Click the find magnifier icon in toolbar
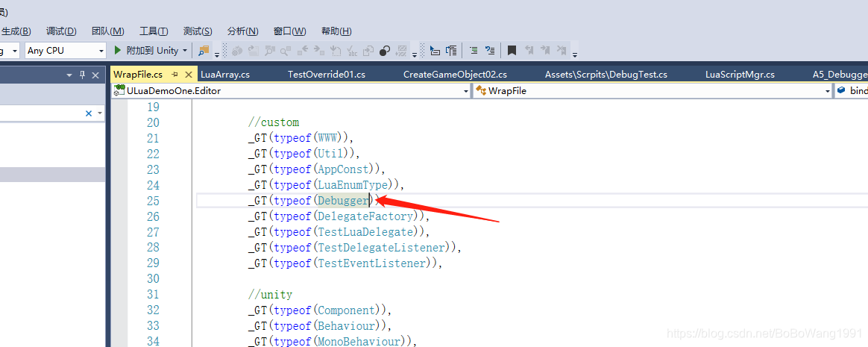868x347 pixels. tap(286, 51)
